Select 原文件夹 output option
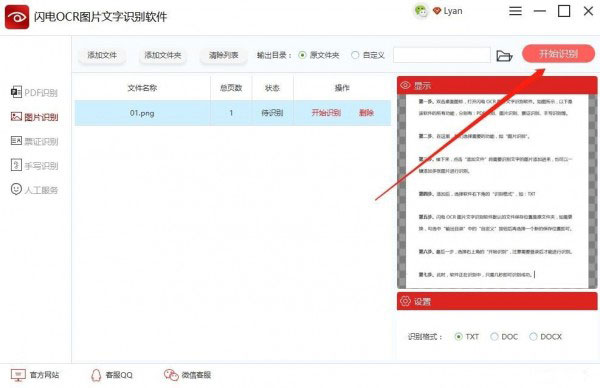Viewport: 600px width, 388px height. pyautogui.click(x=302, y=55)
